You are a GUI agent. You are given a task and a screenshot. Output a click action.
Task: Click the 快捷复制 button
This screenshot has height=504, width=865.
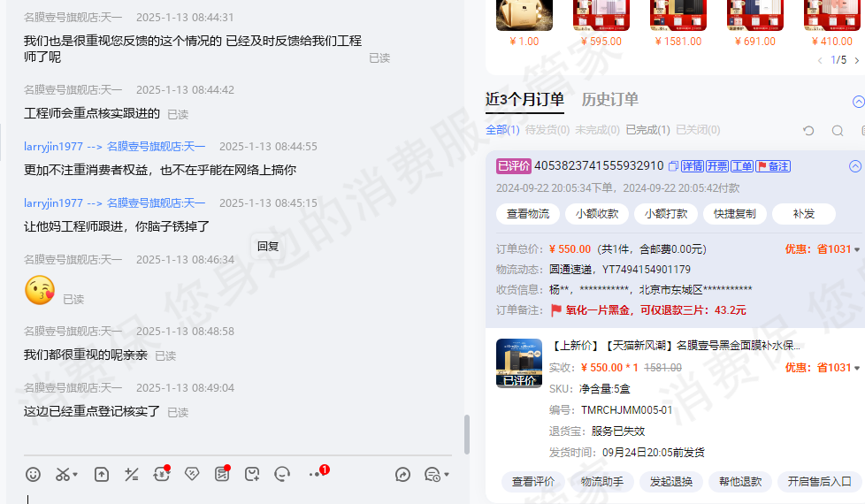point(735,214)
